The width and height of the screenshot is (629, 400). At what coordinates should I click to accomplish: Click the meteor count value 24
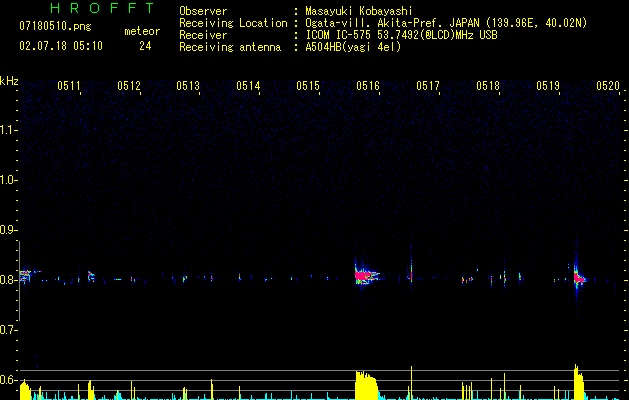click(145, 46)
